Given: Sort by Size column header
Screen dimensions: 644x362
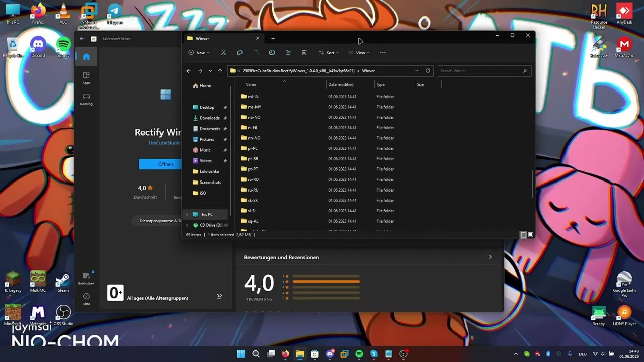Looking at the screenshot, I should click(420, 85).
